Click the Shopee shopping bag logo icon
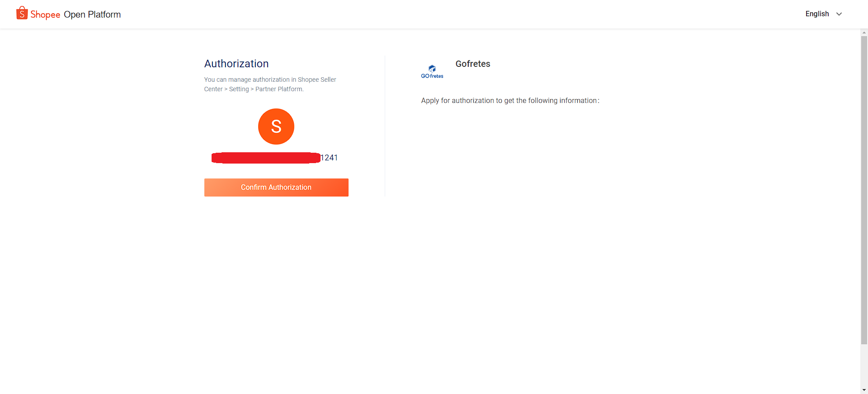This screenshot has height=394, width=868. coord(22,13)
